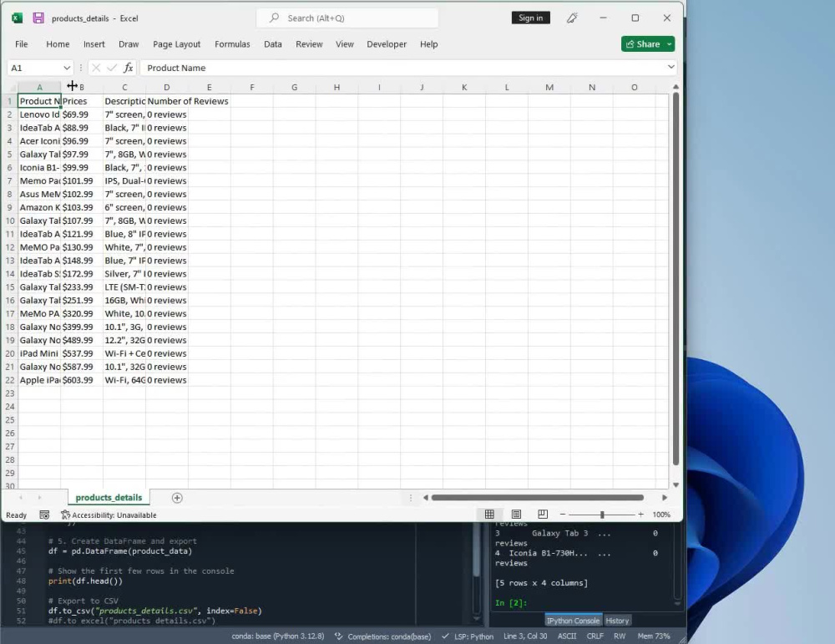Click the Search box
The height and width of the screenshot is (644, 835).
pos(347,18)
